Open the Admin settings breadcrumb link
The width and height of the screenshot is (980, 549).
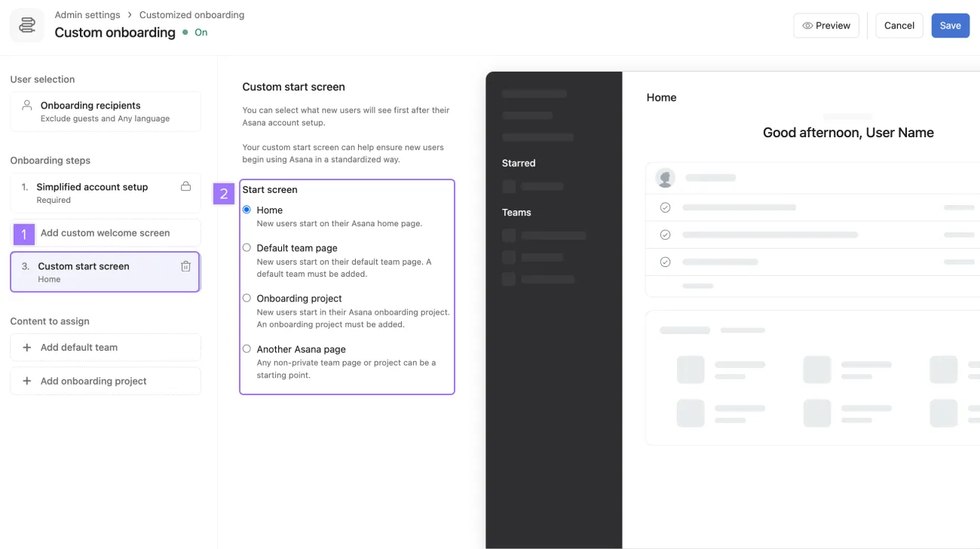(x=87, y=14)
